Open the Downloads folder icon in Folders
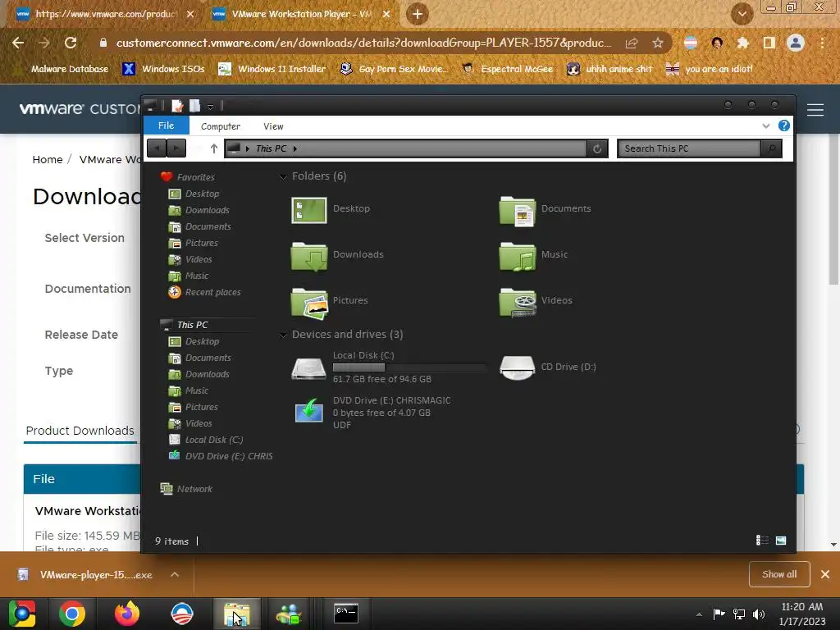The width and height of the screenshot is (840, 630). click(309, 256)
